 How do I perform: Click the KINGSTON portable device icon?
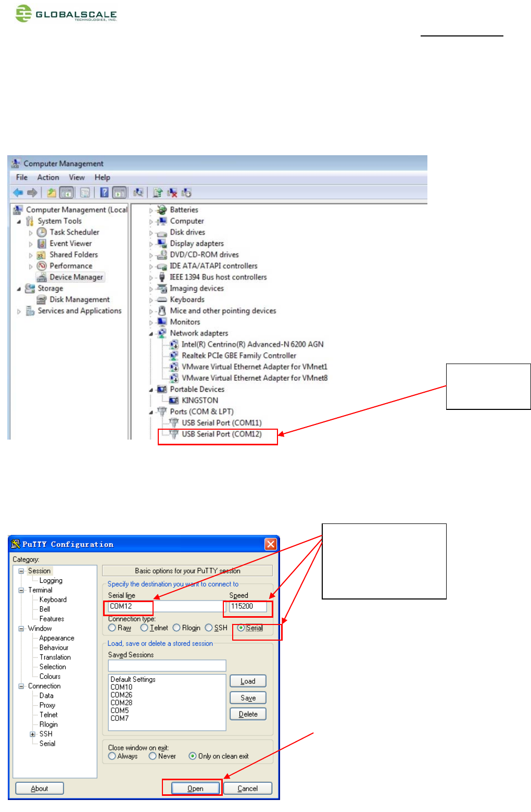coord(174,401)
